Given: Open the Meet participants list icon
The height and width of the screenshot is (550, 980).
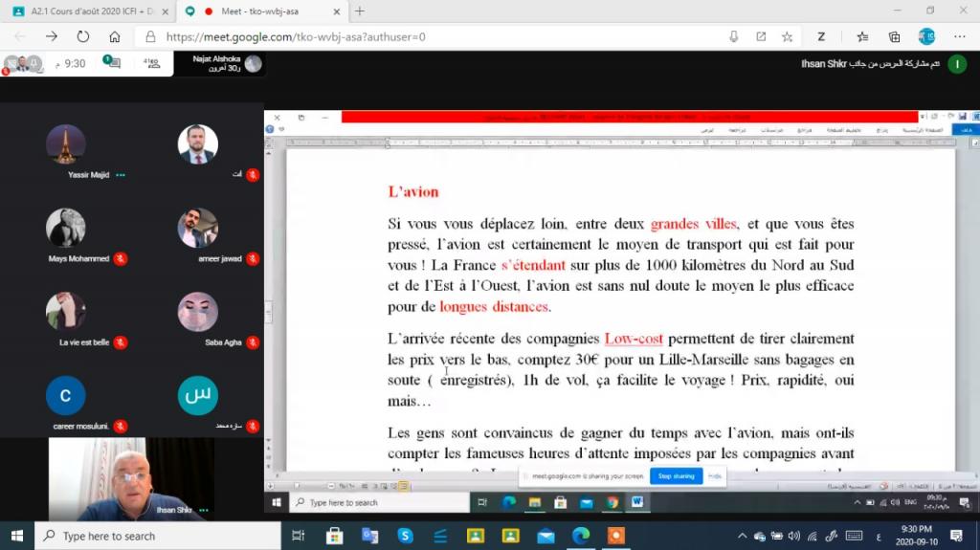Looking at the screenshot, I should click(151, 63).
